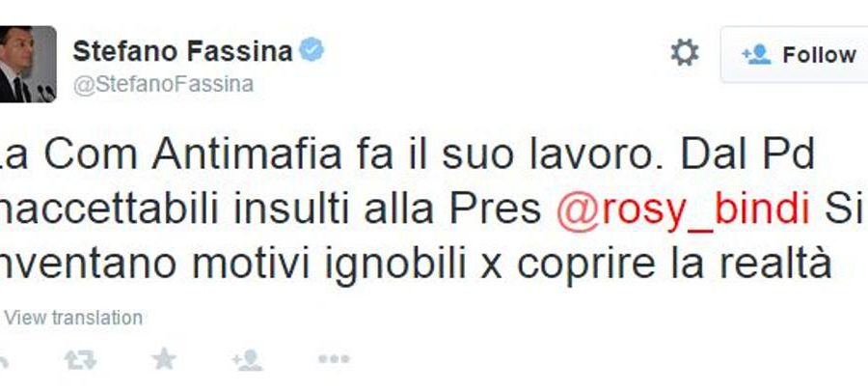The image size is (868, 392).
Task: Click the blue verified badge
Action: [x=312, y=50]
